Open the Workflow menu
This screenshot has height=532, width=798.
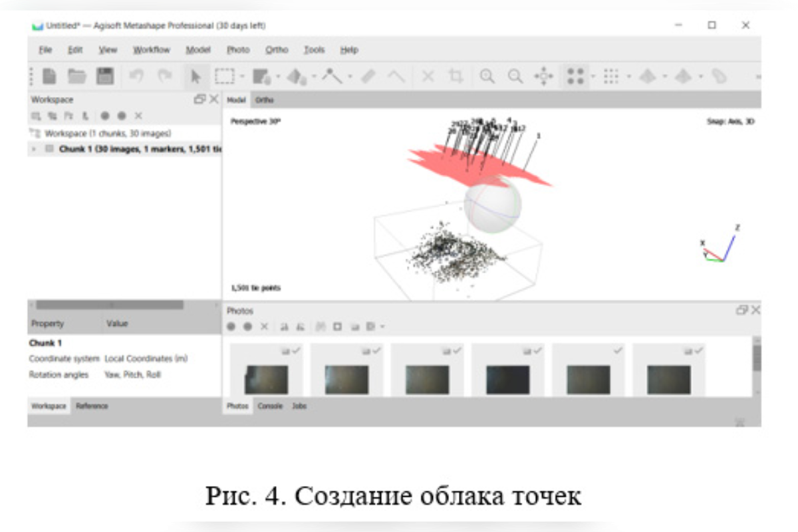pyautogui.click(x=151, y=50)
